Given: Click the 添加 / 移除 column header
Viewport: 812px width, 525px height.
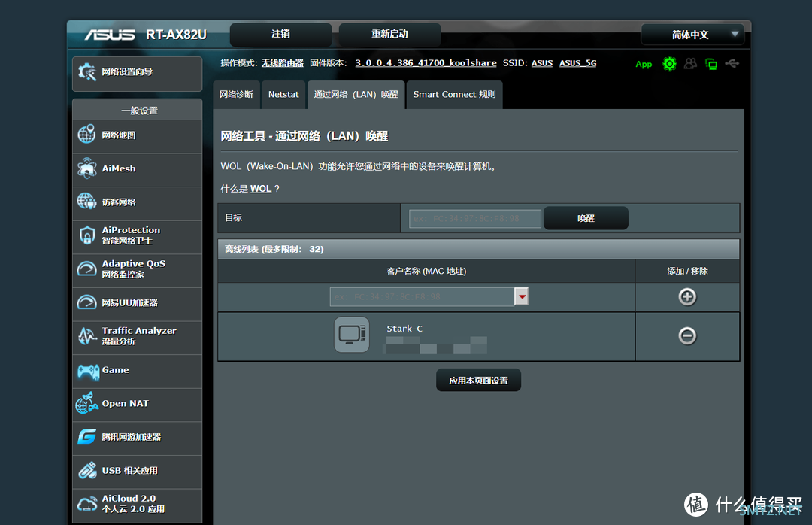Looking at the screenshot, I should [x=687, y=271].
